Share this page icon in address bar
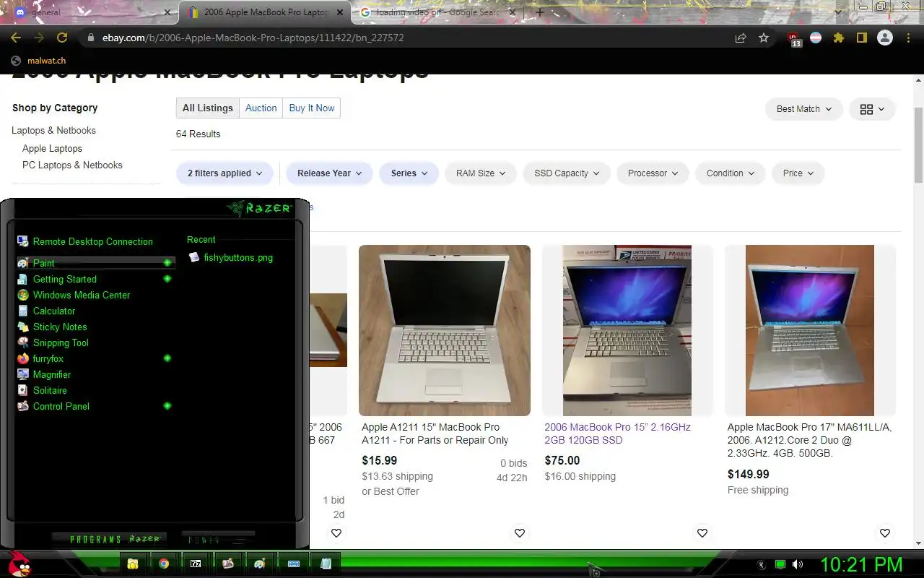The width and height of the screenshot is (924, 578). 741,38
